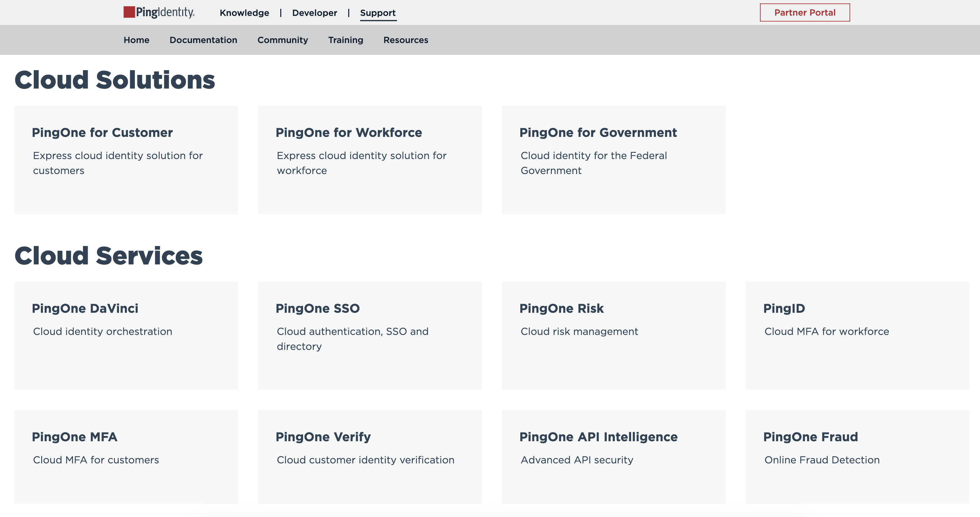Go to the Developer site
980x517 pixels.
click(x=315, y=13)
